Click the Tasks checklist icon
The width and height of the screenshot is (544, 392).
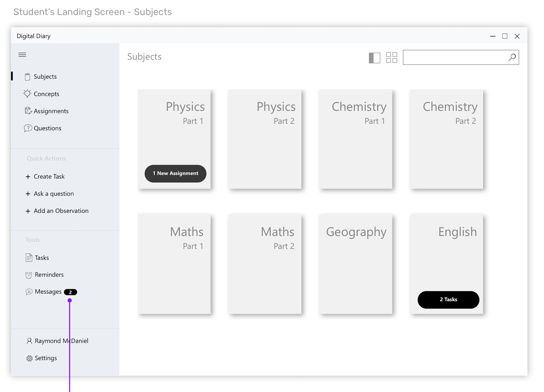click(29, 258)
